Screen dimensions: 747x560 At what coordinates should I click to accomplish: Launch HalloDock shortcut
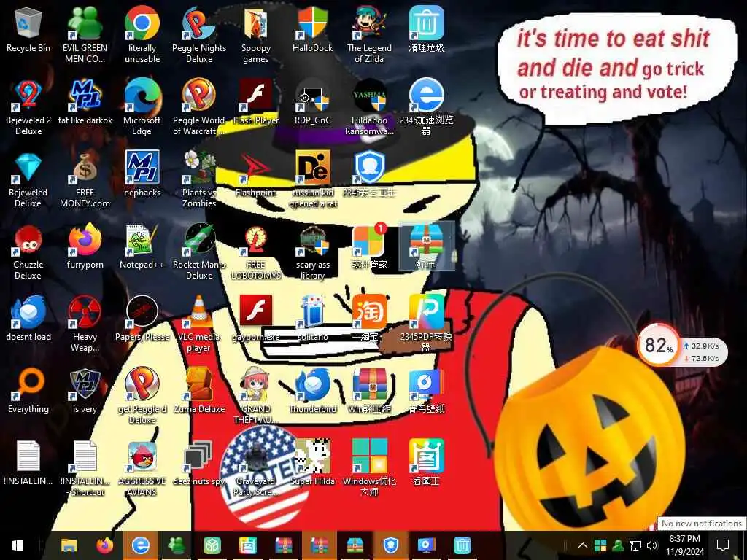click(x=312, y=29)
